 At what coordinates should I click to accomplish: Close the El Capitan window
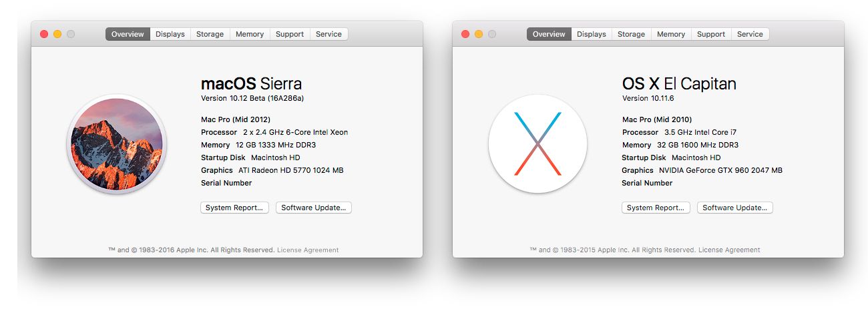(465, 34)
